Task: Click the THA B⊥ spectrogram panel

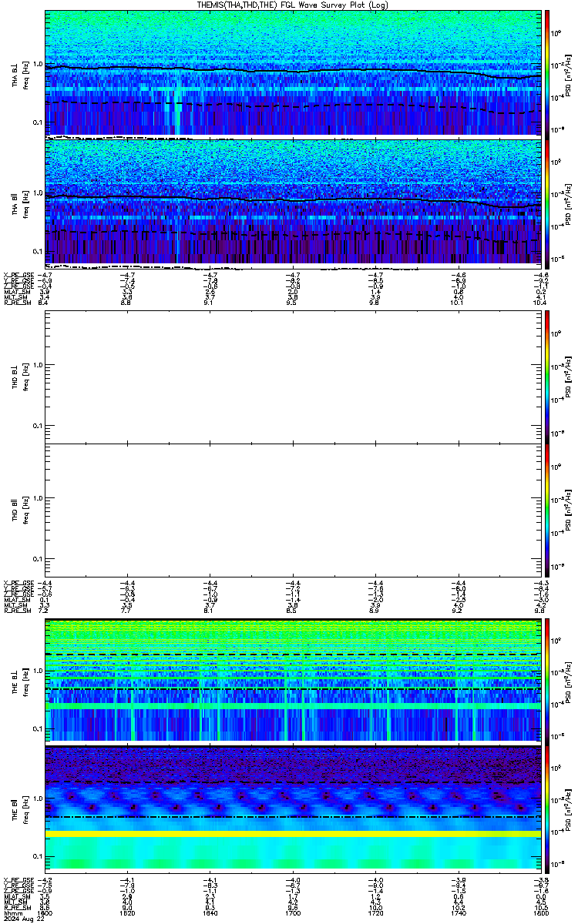Action: click(292, 72)
